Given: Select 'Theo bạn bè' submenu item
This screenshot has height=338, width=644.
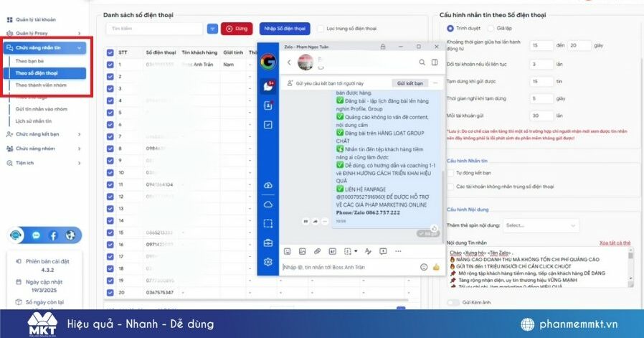Looking at the screenshot, I should (29, 61).
